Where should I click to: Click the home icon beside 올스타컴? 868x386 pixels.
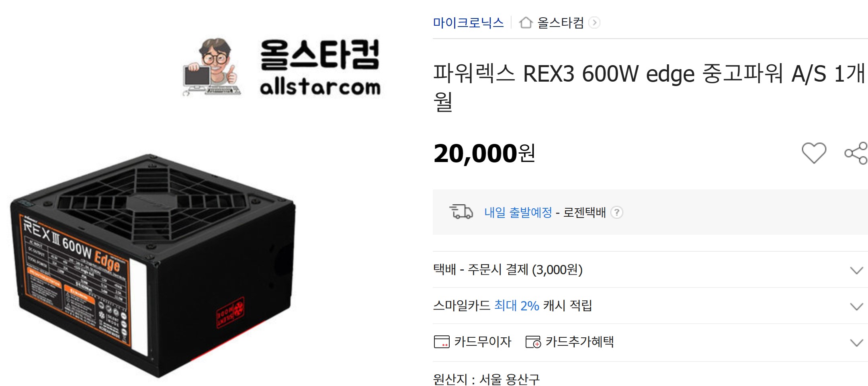coord(526,23)
